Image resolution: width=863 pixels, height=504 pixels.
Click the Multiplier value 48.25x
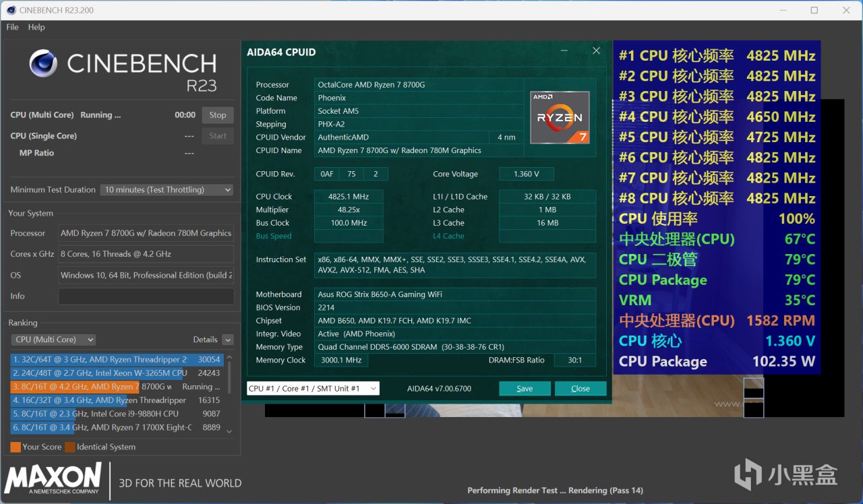(x=349, y=210)
